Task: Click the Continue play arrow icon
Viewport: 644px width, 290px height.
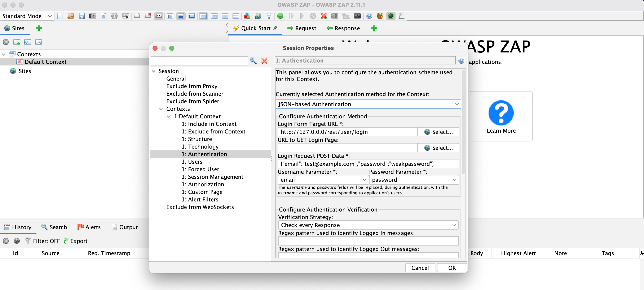Action: [x=302, y=16]
